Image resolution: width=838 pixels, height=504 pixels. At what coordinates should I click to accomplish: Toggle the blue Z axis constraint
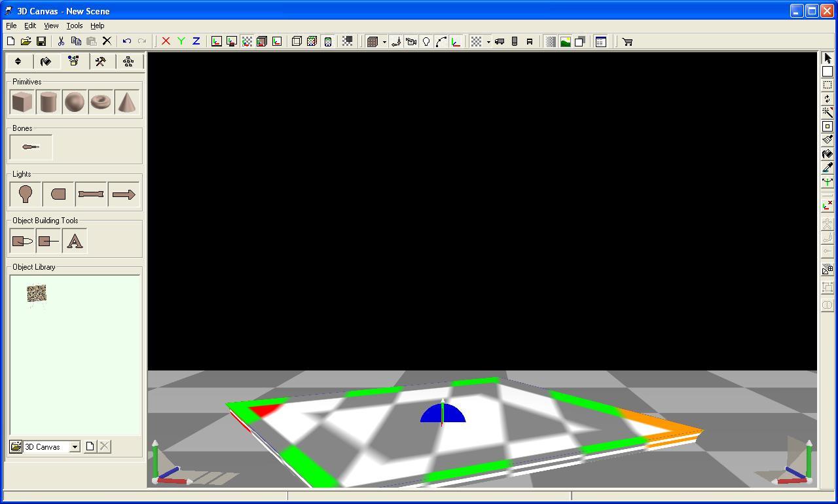(x=196, y=41)
